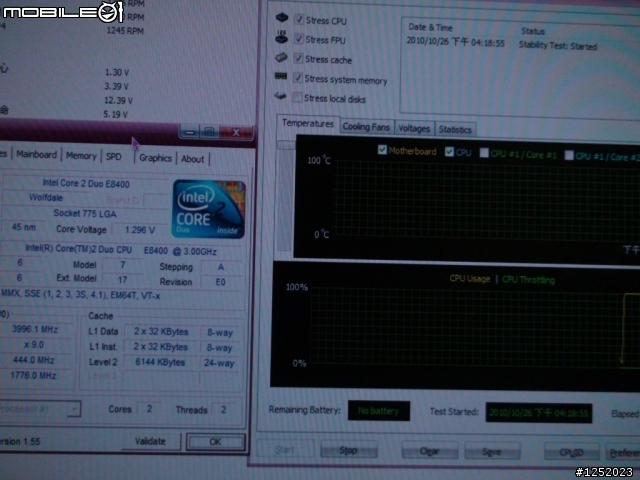Click the Threads count field
The image size is (640, 480).
tap(223, 409)
